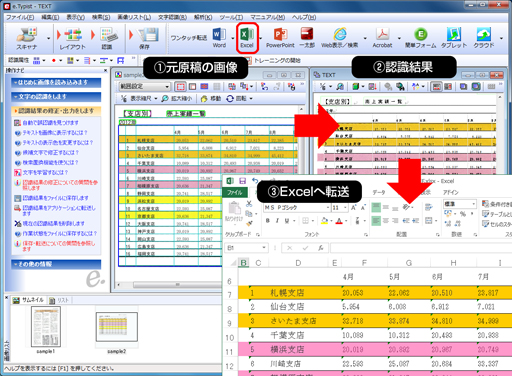Collapse the 'はじめに画像を読み込みます' section

[x=56, y=82]
